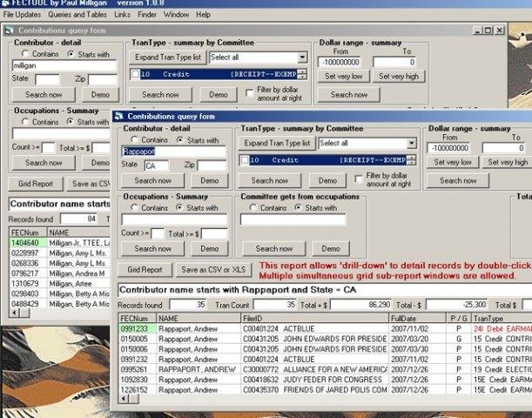Click FECNum column header in front grid

[x=137, y=318]
